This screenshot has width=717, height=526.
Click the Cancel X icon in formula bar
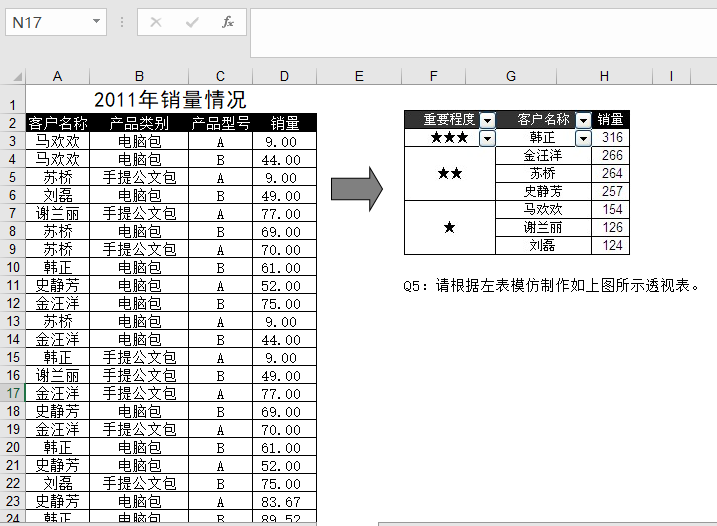coord(156,22)
